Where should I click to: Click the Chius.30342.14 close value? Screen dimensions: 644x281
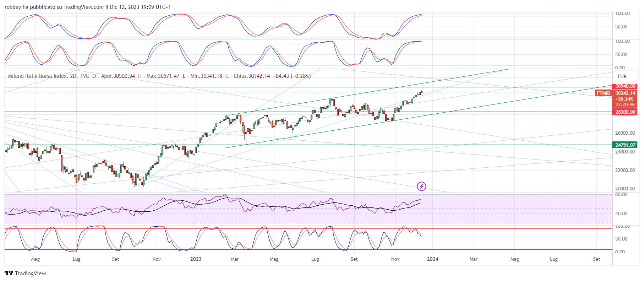(x=252, y=76)
